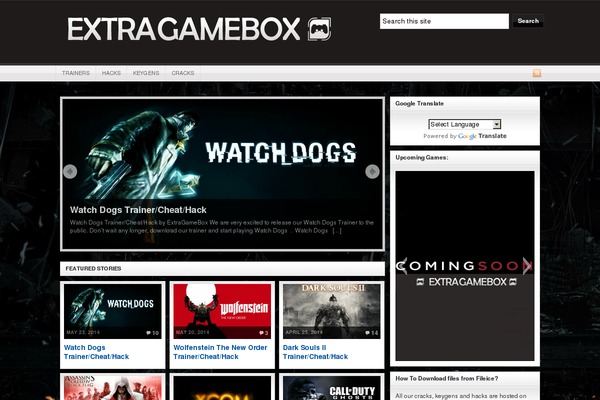Open the Hacks menu
Image resolution: width=600 pixels, height=400 pixels.
(111, 73)
